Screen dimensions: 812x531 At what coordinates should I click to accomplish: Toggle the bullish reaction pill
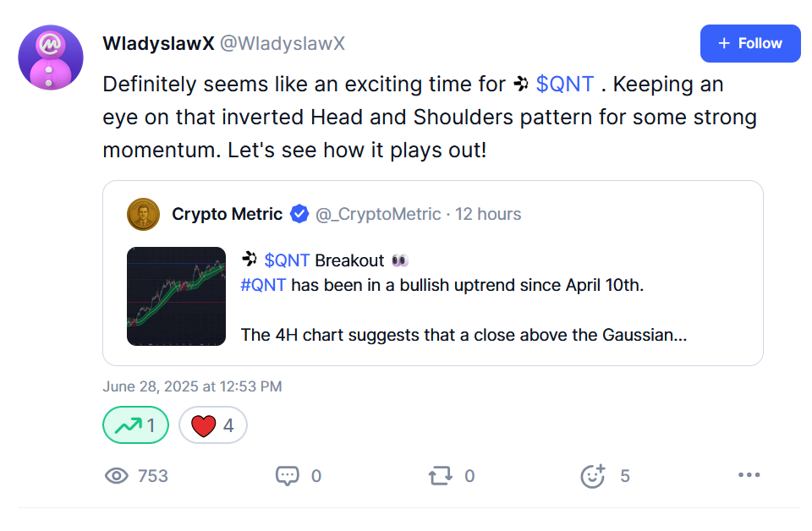(135, 425)
